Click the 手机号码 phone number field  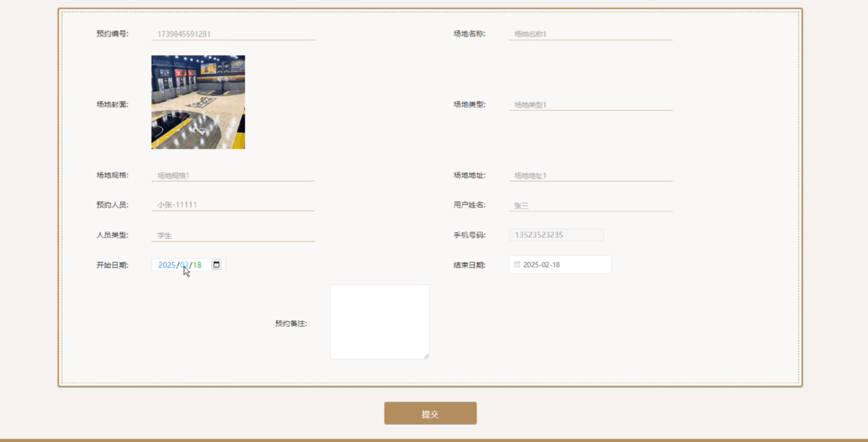556,235
